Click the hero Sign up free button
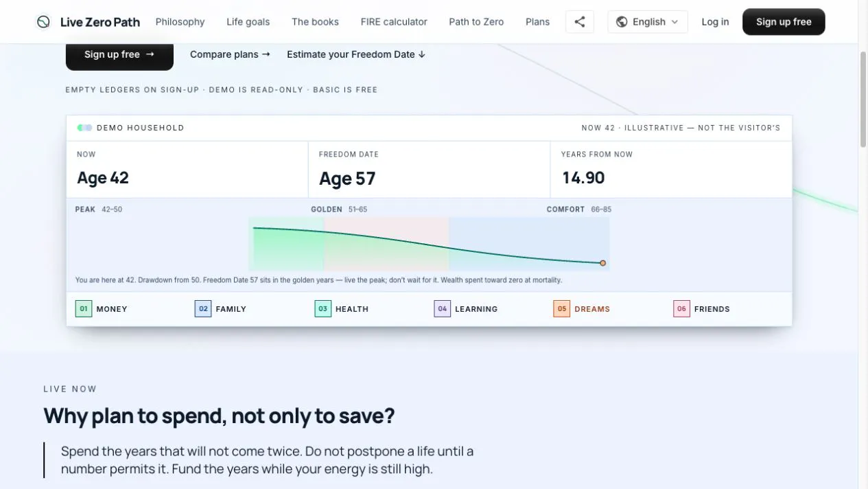Screen dimensions: 868x489 (119, 54)
